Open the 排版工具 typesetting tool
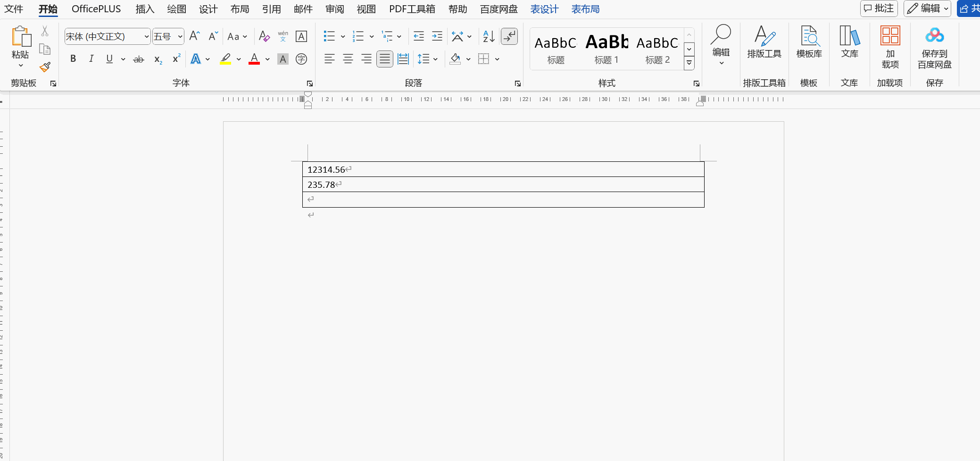The width and height of the screenshot is (980, 461). (x=764, y=42)
